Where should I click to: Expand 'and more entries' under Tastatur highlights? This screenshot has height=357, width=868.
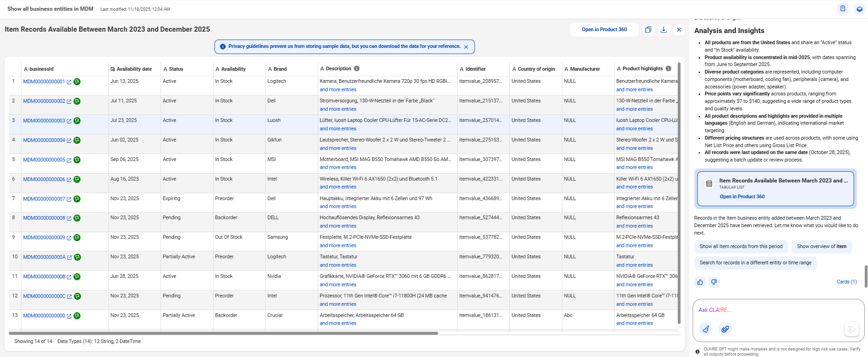coord(634,265)
